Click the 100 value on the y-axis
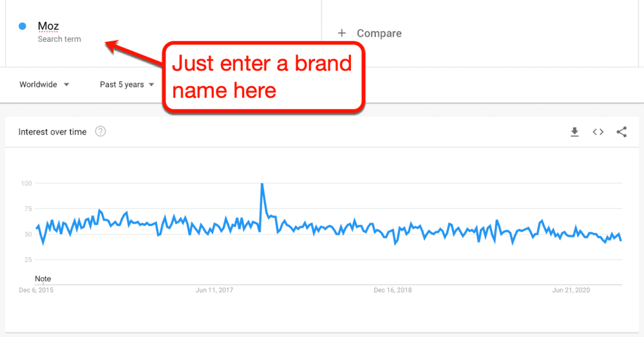Viewport: 644px width, 337px height. coord(26,183)
